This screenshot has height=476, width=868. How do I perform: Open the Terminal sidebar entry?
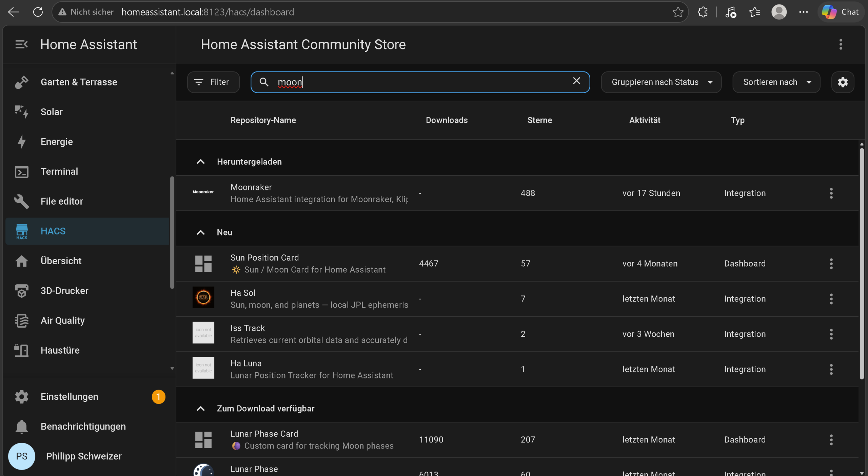pyautogui.click(x=87, y=171)
